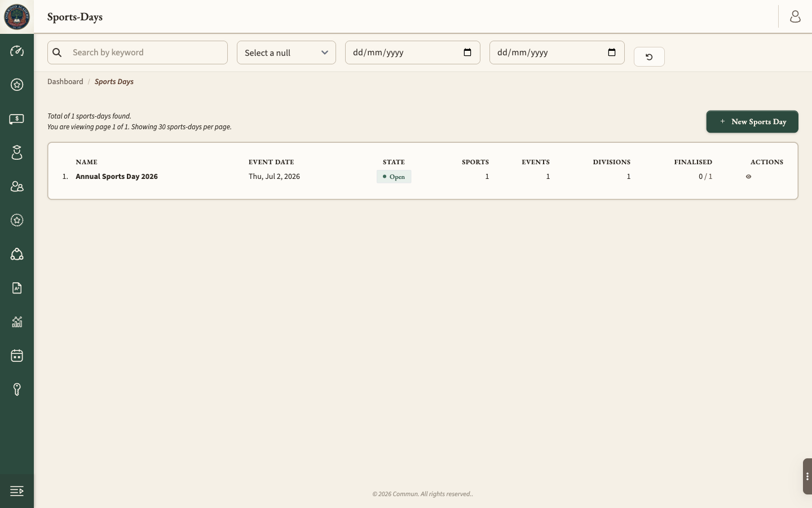Screen dimensions: 812x508
Task: Open the users group sidebar icon
Action: pyautogui.click(x=17, y=186)
